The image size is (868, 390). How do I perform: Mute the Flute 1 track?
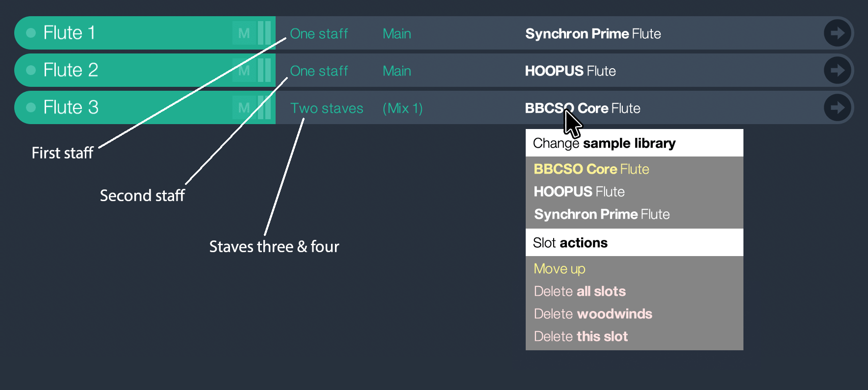[244, 33]
